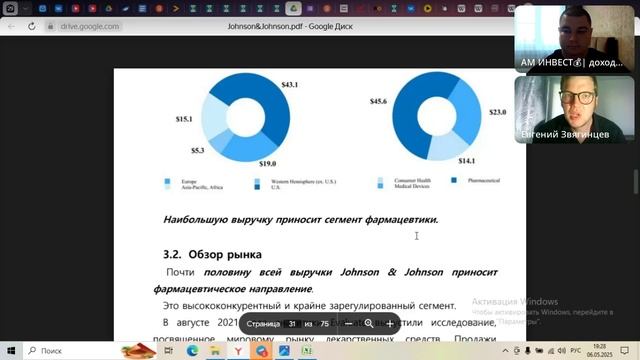
Task: Expand the hidden system tray icons
Action: pos(505,351)
